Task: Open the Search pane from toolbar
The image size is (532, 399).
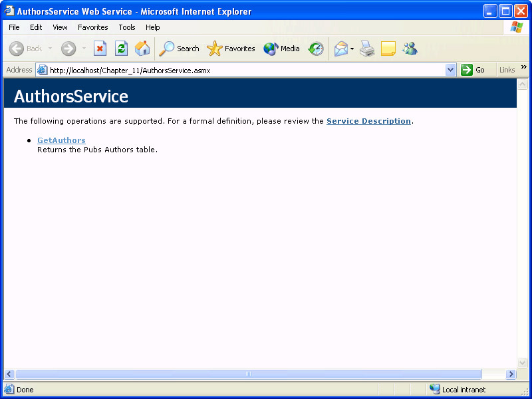Action: (x=179, y=49)
